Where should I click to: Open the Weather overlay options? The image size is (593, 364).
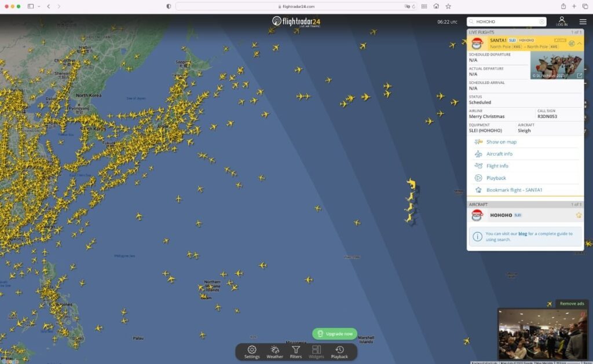[274, 351]
